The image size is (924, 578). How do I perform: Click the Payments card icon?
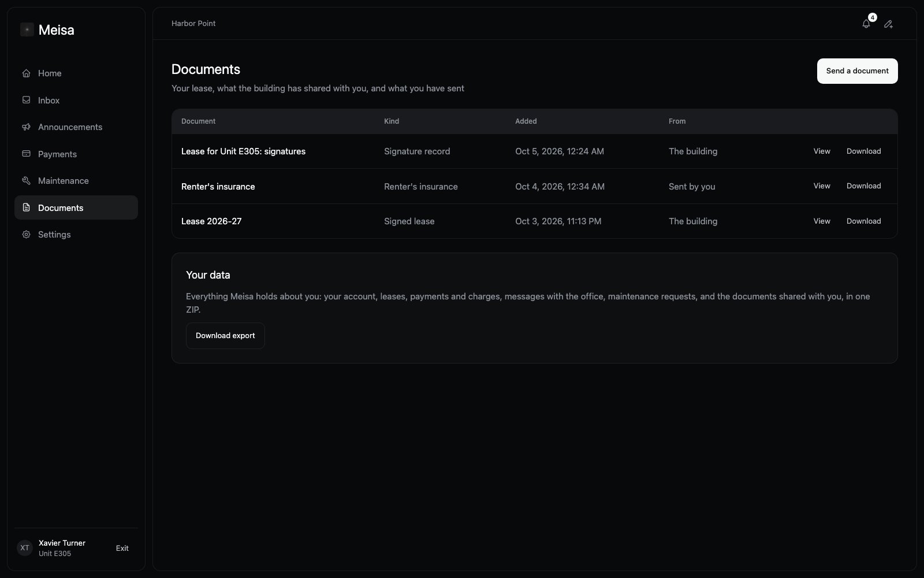tap(26, 154)
